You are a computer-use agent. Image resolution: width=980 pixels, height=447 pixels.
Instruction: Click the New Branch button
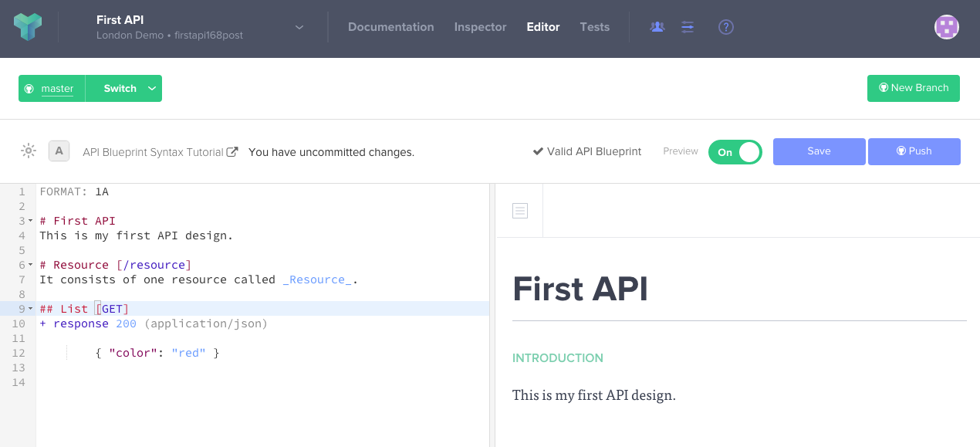914,88
